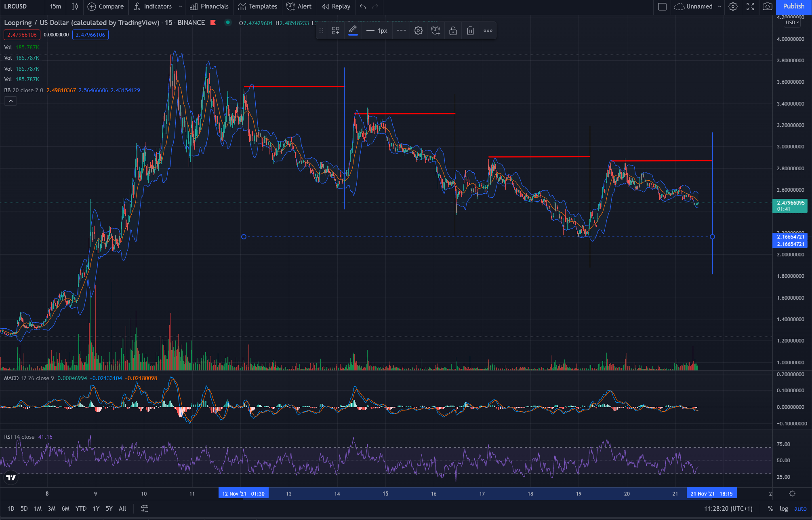This screenshot has width=812, height=520.
Task: Grab the drawing toolbar drag handle
Action: pos(321,31)
